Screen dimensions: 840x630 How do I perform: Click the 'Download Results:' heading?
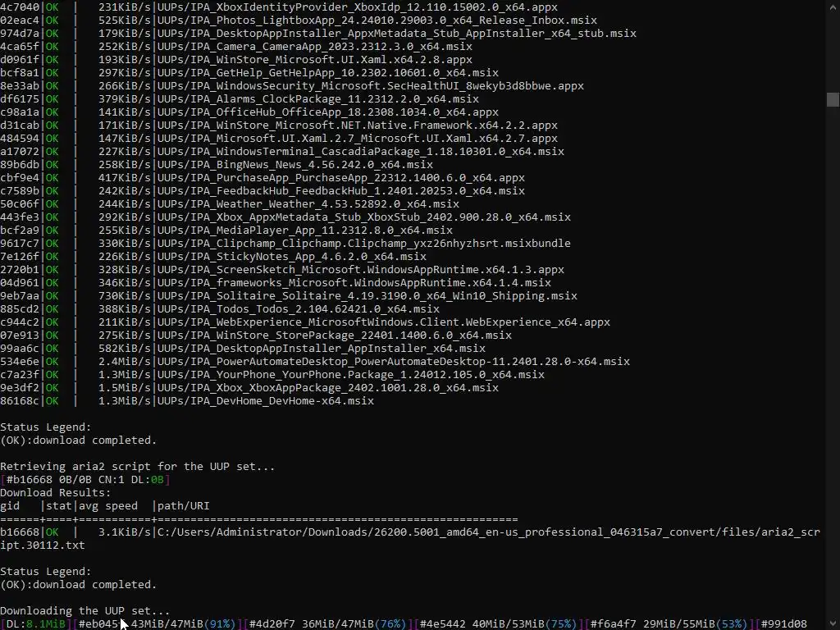click(56, 493)
